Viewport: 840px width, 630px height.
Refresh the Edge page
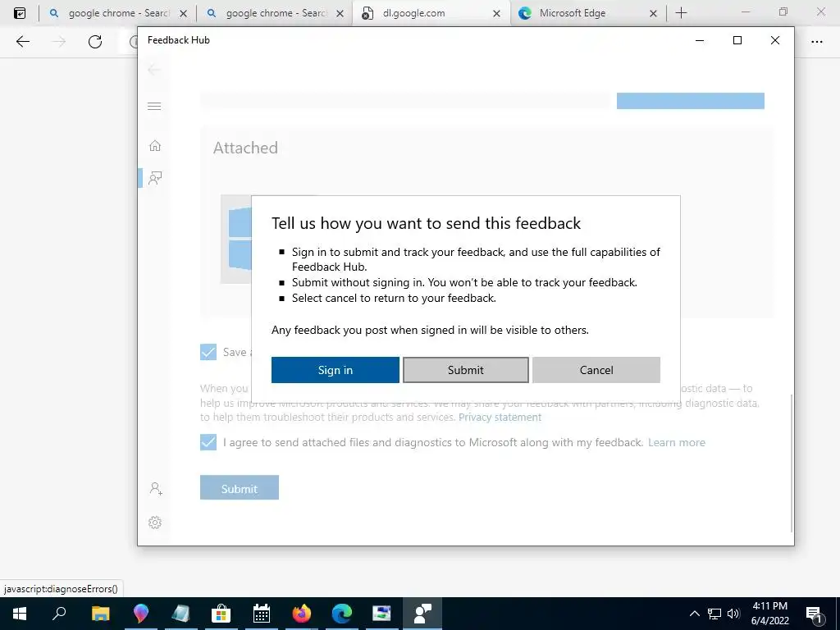pos(95,41)
